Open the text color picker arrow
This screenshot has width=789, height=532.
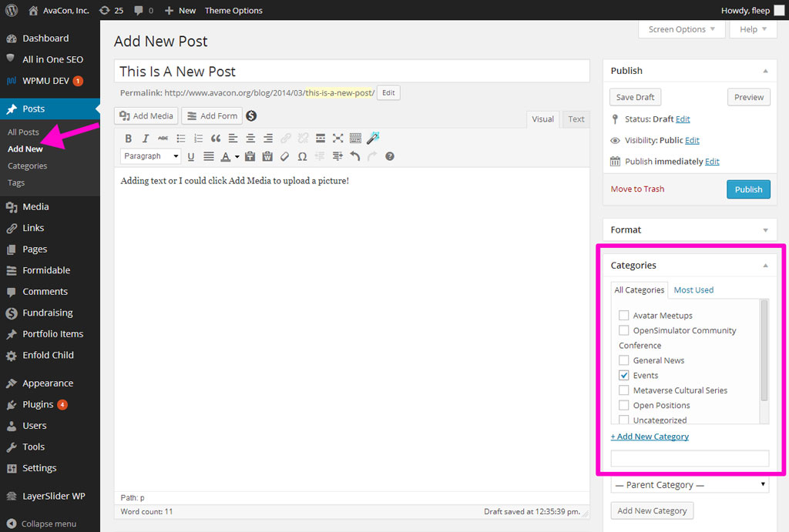click(237, 157)
